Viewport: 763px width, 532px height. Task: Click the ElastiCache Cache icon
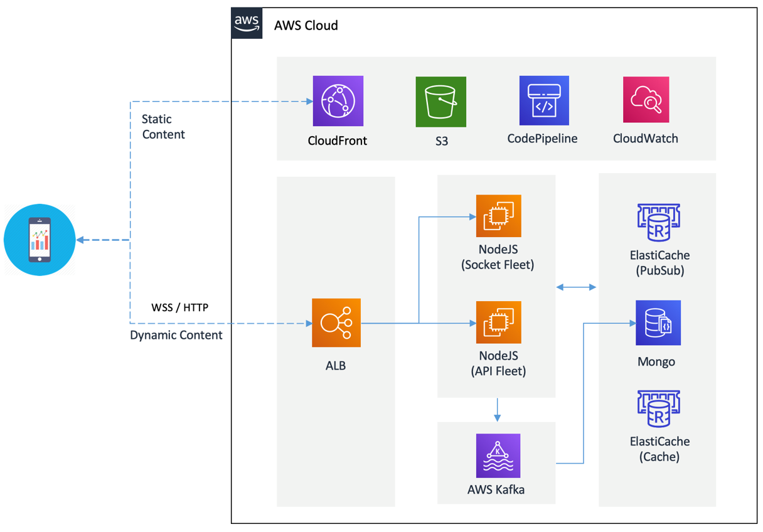pos(659,408)
